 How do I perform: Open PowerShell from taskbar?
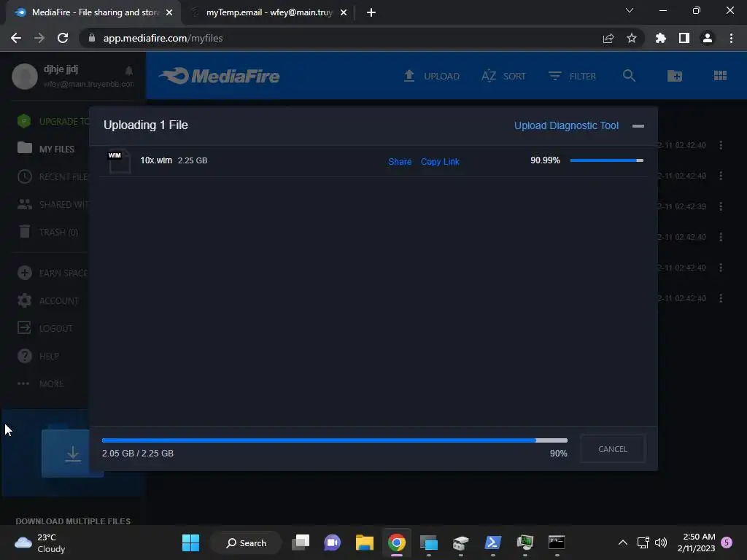[x=492, y=542]
